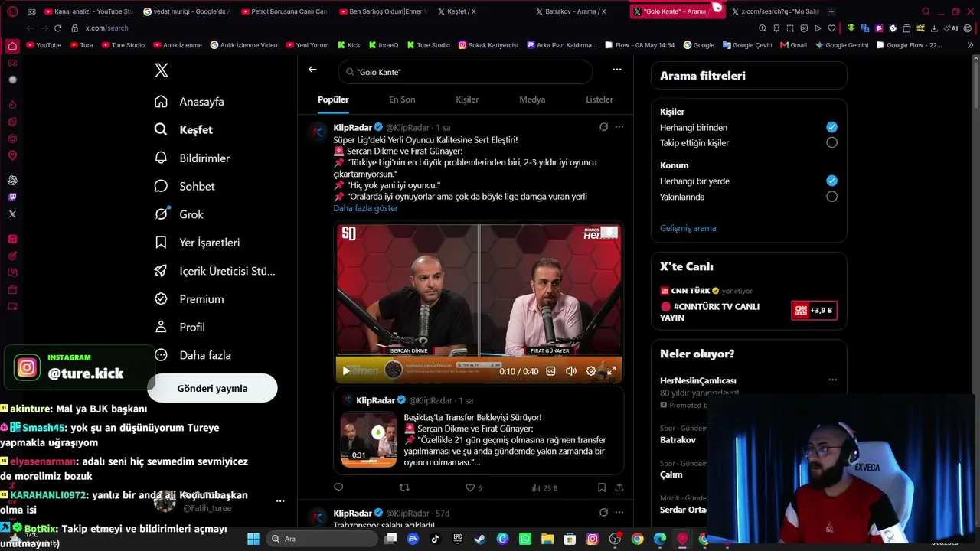Show more bookmarks with chevron
The image size is (980, 551).
(971, 45)
